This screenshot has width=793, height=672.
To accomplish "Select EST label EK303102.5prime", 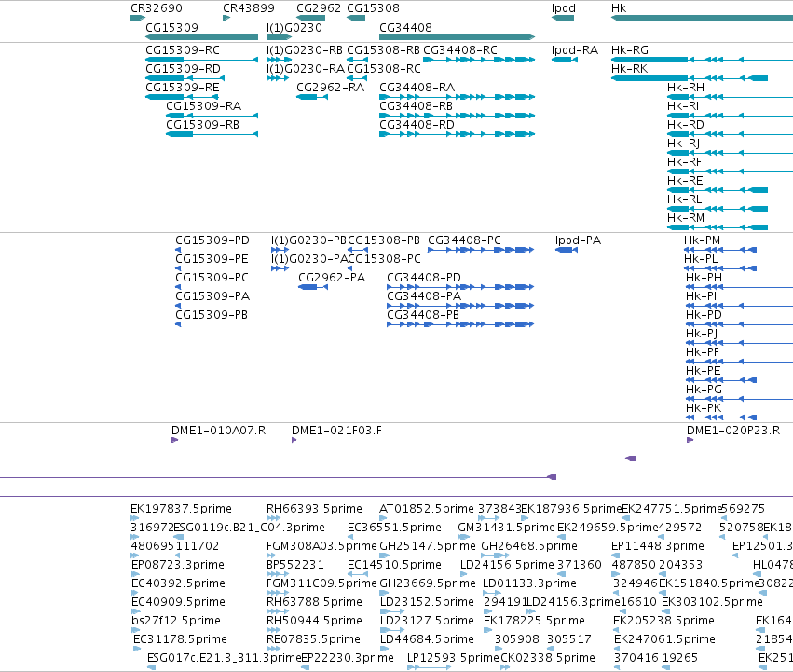I will click(x=712, y=602).
